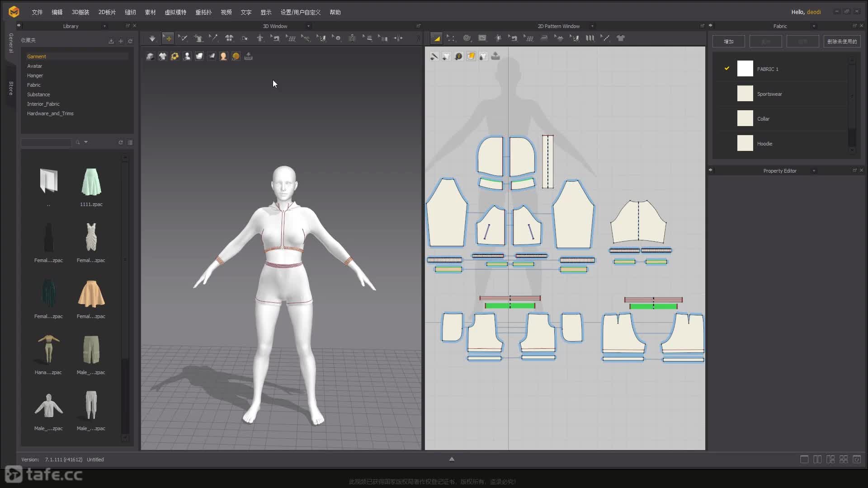
Task: Toggle avatar visibility icon in 3D window
Action: click(x=187, y=56)
